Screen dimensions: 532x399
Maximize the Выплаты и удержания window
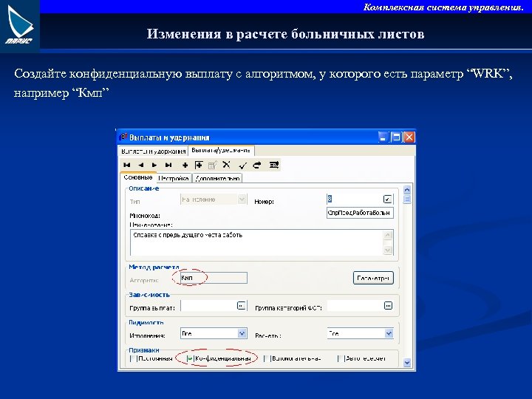pos(396,137)
